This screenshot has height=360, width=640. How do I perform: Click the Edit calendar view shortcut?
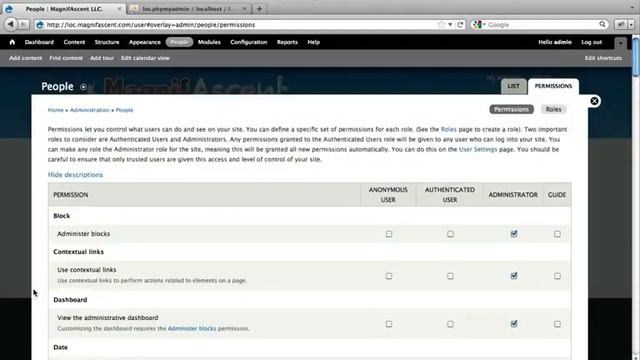(x=145, y=58)
